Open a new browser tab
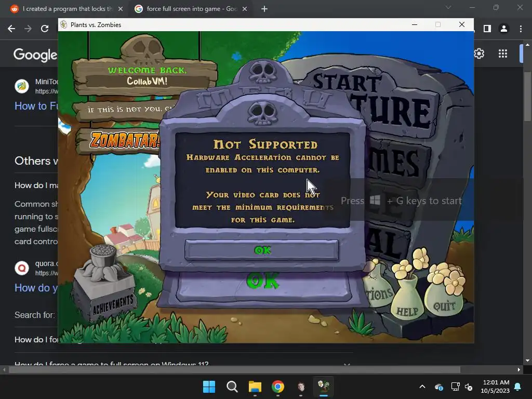 pyautogui.click(x=264, y=9)
